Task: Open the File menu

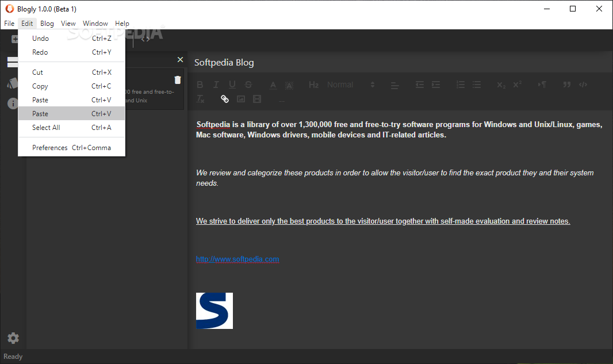Action: tap(9, 24)
